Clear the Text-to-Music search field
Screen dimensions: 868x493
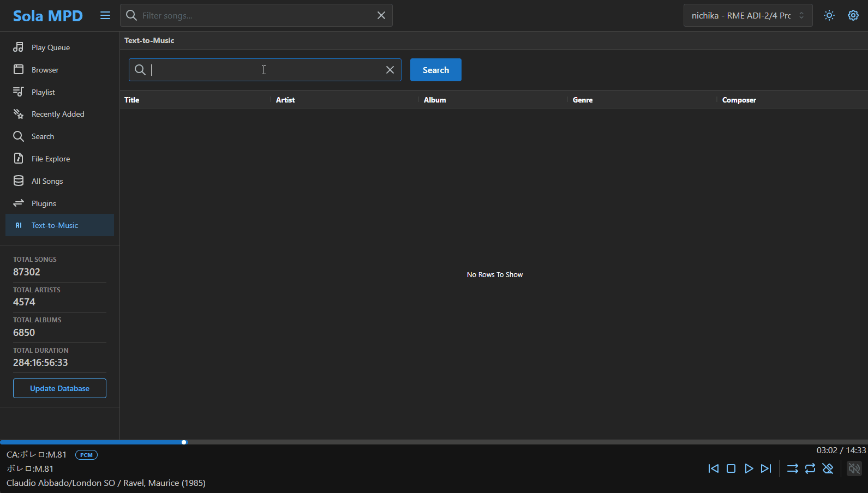390,70
